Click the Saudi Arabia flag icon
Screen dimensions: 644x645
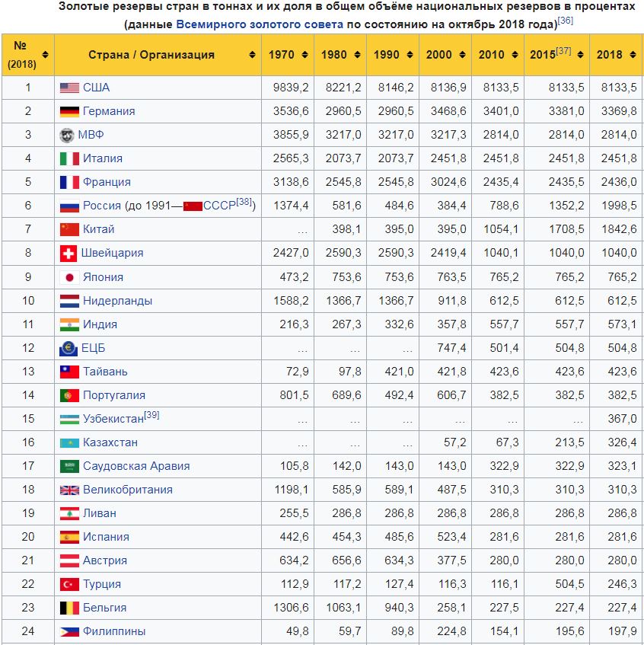click(x=69, y=466)
